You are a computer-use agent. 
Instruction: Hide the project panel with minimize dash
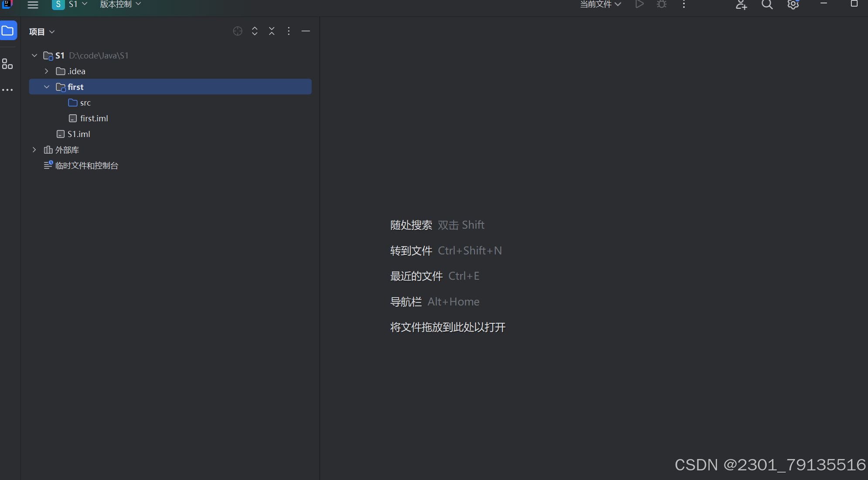(306, 31)
